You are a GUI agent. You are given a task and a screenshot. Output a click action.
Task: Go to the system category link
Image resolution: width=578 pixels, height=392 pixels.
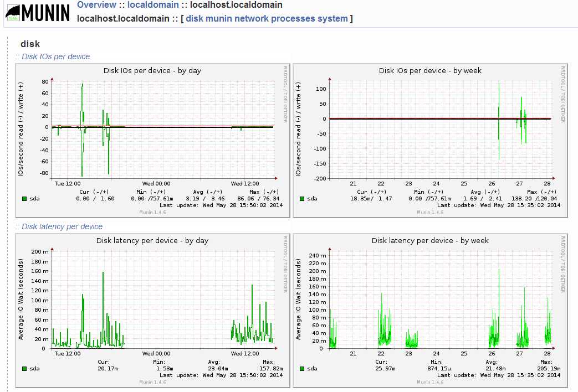click(333, 18)
